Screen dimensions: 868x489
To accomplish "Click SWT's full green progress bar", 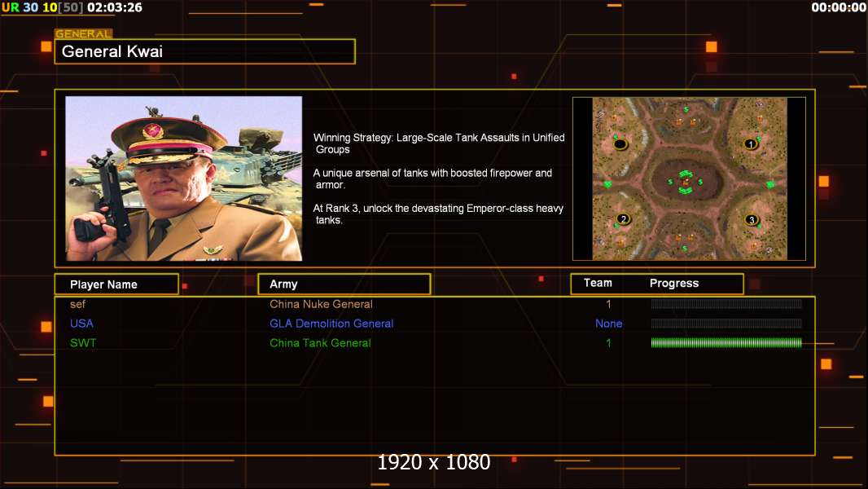I will [x=726, y=343].
